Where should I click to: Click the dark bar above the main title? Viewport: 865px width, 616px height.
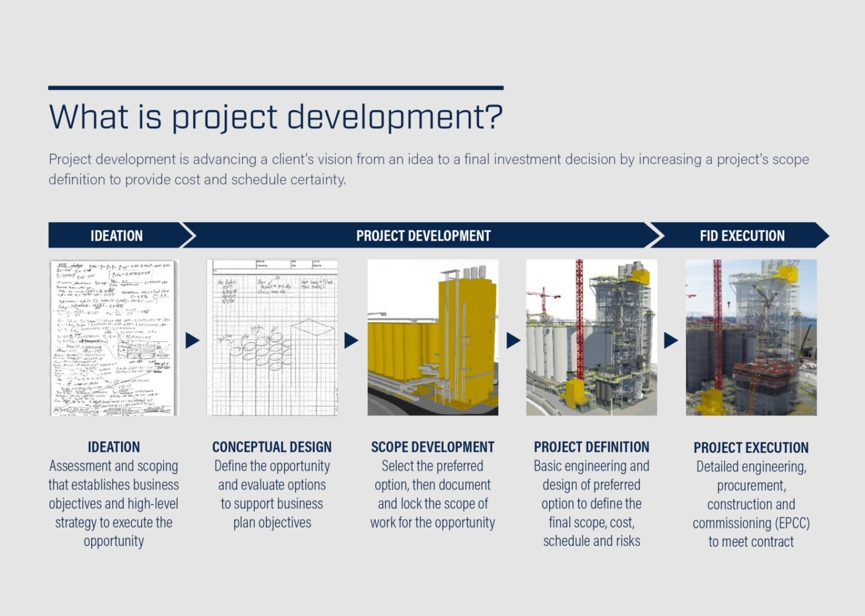click(x=275, y=87)
